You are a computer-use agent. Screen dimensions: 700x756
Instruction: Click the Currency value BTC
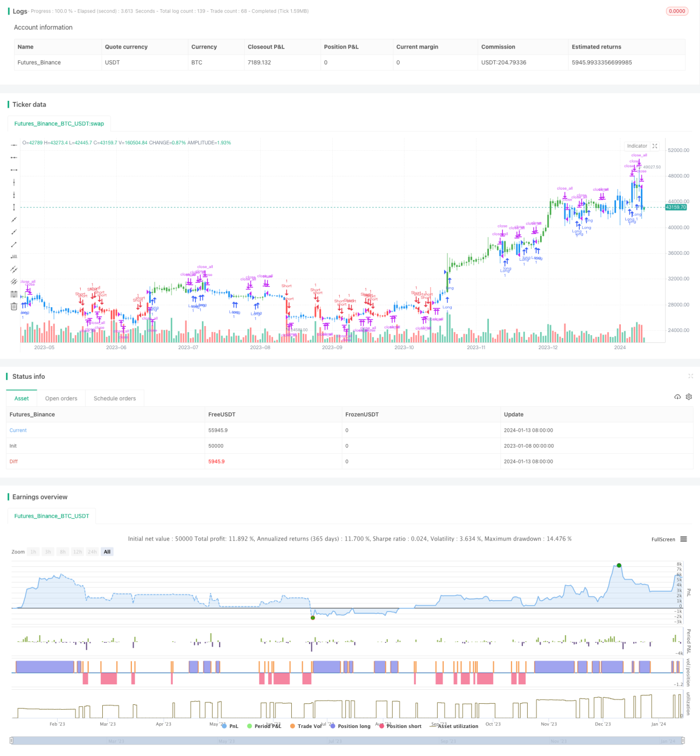tap(197, 63)
